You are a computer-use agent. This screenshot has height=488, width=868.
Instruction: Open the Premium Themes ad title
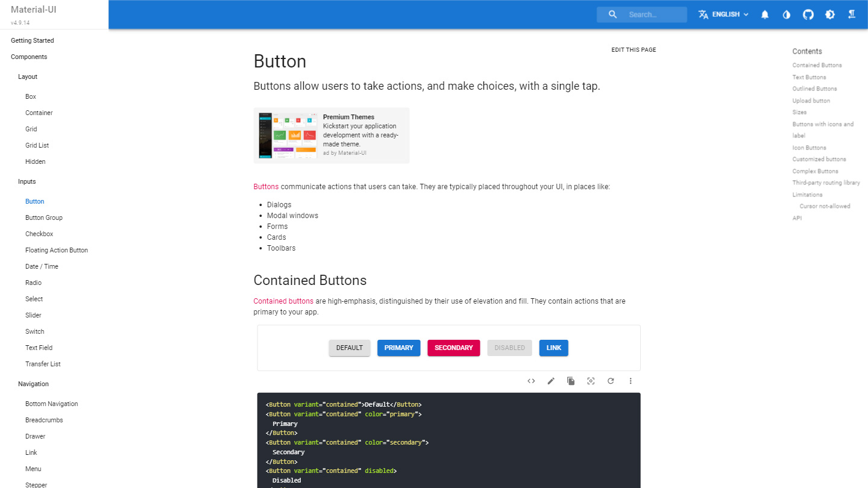pyautogui.click(x=348, y=117)
